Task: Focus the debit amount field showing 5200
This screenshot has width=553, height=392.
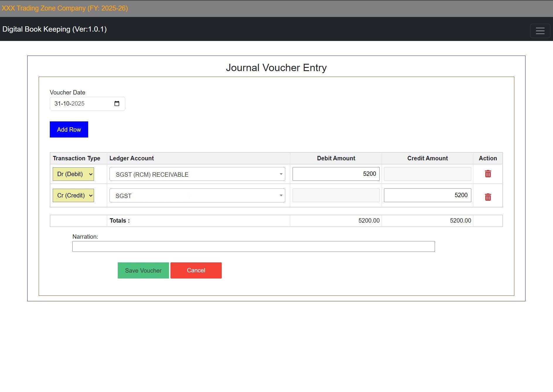Action: [336, 174]
